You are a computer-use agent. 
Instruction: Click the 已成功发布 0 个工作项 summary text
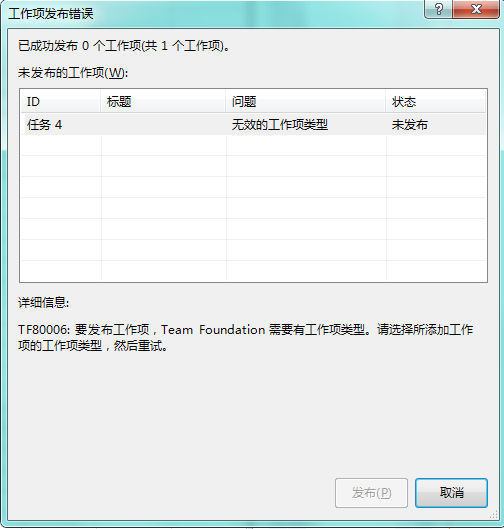tap(124, 46)
